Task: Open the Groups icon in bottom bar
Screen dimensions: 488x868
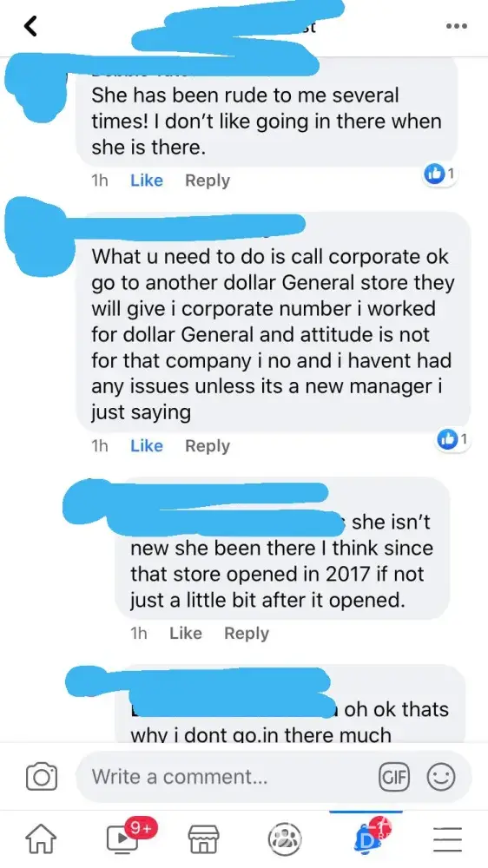Action: click(x=285, y=838)
